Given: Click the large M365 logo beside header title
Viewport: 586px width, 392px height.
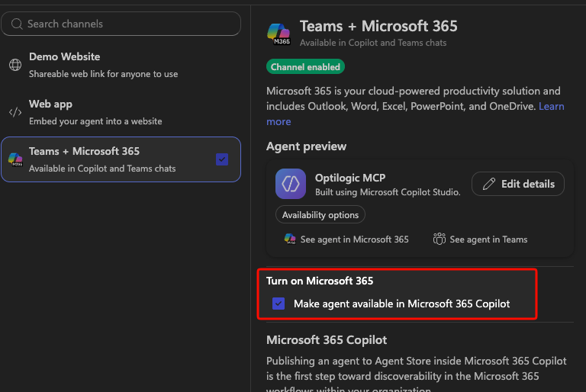Looking at the screenshot, I should (279, 34).
